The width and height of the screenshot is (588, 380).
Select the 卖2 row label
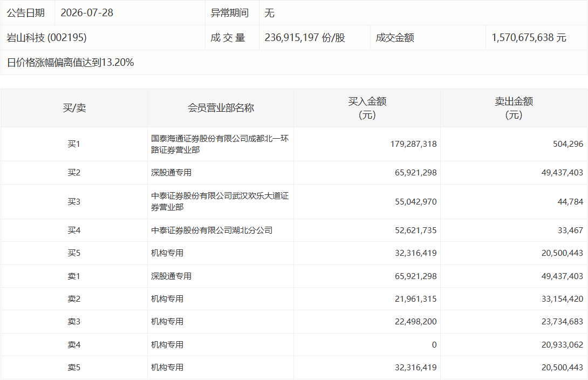coord(74,299)
